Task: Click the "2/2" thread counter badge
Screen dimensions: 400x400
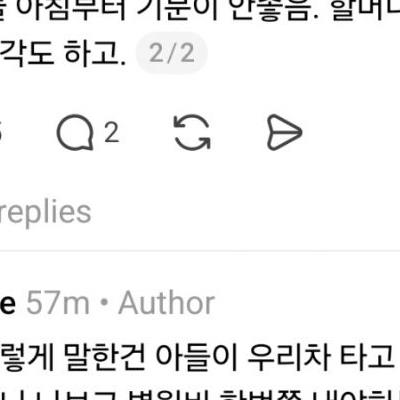Action: coord(172,53)
